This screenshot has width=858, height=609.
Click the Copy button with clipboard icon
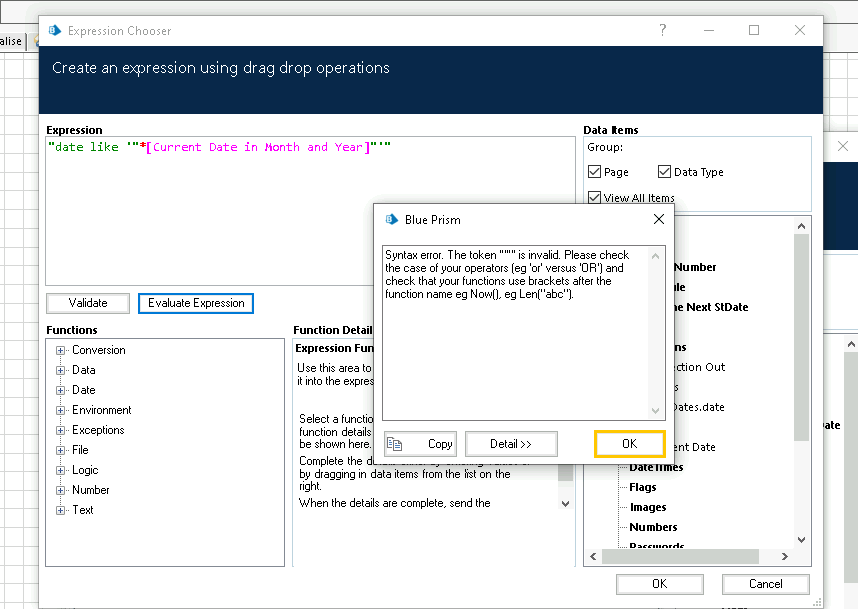pos(421,444)
